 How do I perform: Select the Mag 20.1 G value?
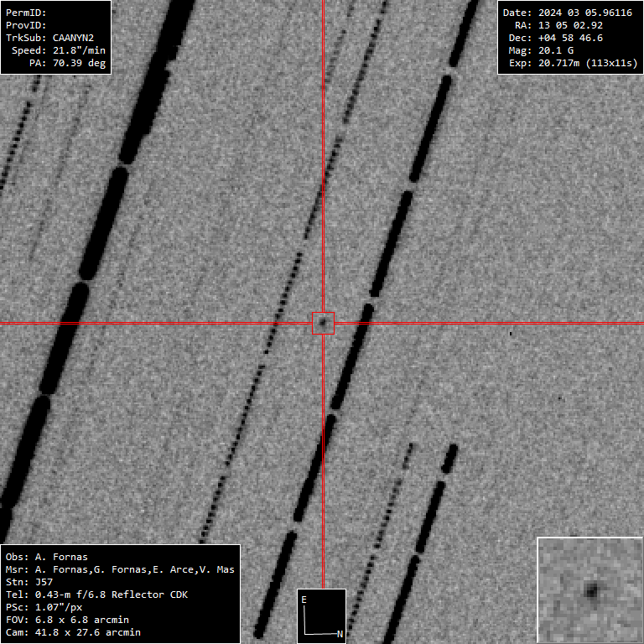pyautogui.click(x=568, y=50)
